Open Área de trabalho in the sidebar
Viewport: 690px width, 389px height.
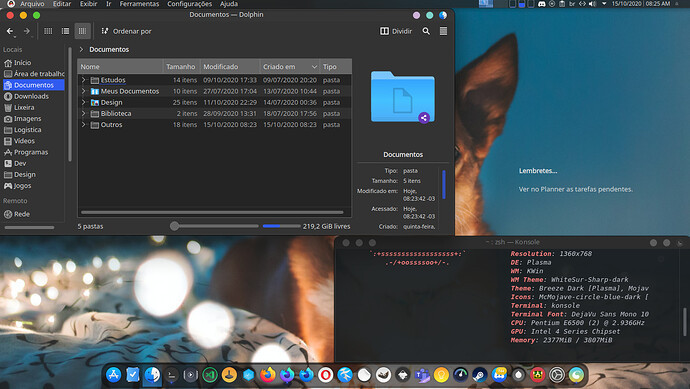coord(33,73)
